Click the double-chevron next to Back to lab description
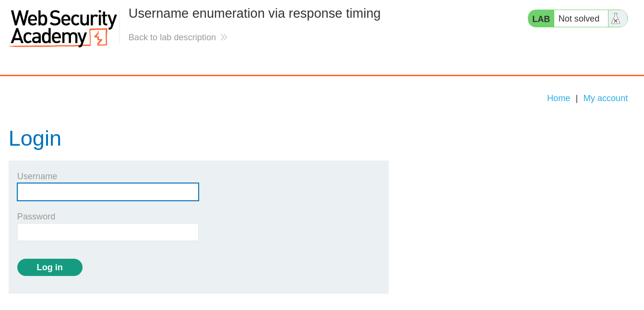 coord(223,37)
